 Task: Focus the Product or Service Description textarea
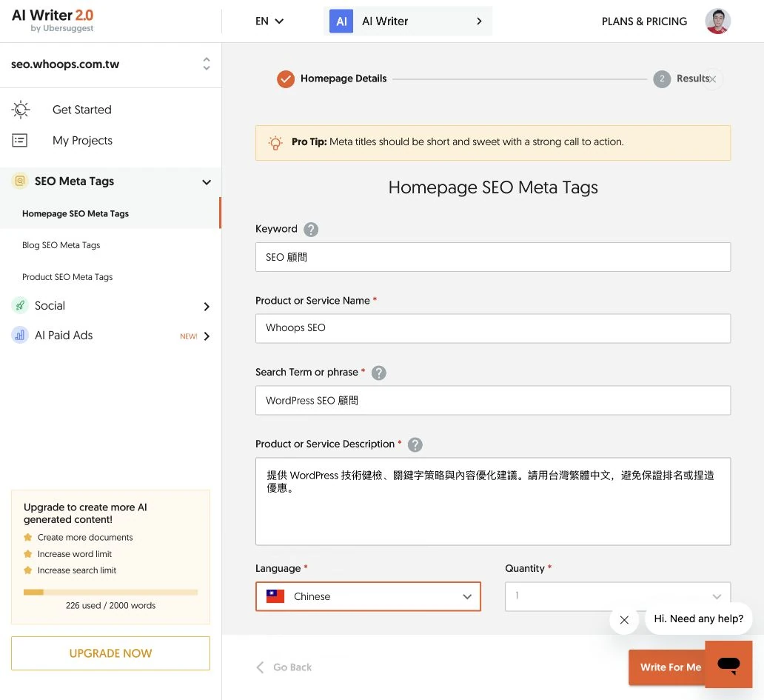click(x=492, y=501)
